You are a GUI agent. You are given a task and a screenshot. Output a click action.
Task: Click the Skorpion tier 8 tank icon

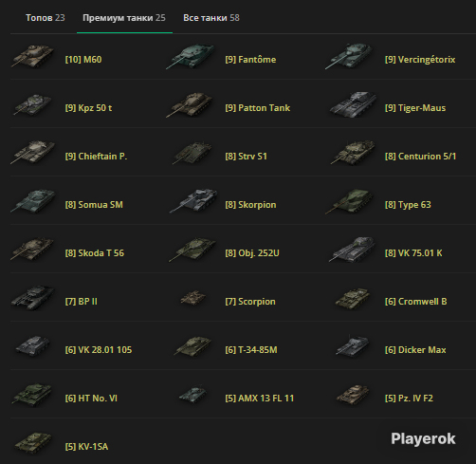point(193,201)
